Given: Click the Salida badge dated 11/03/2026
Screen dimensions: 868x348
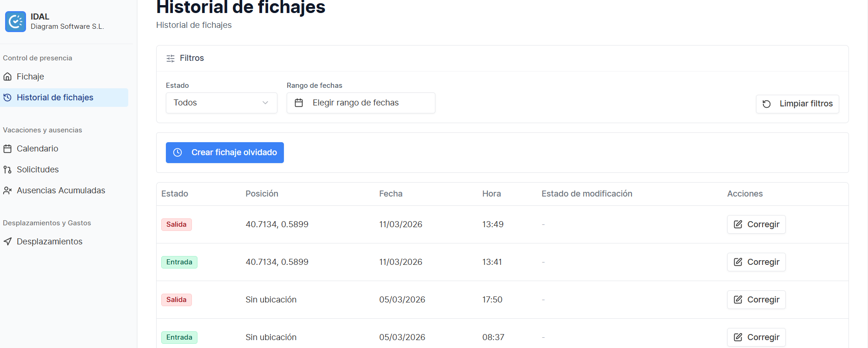Looking at the screenshot, I should 176,224.
